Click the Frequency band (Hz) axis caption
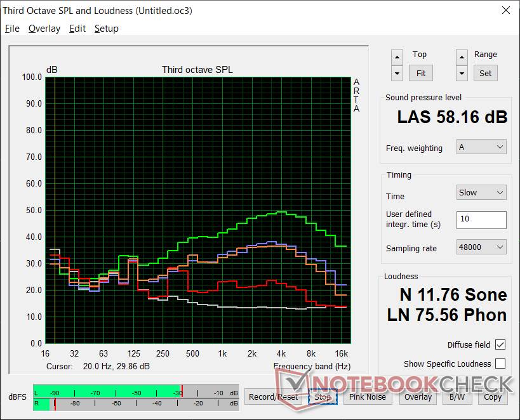520x420 pixels. coord(312,366)
